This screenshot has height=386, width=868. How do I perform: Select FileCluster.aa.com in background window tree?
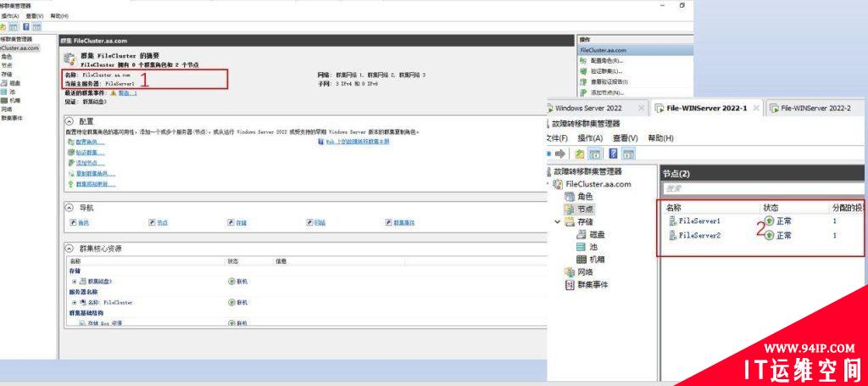click(x=20, y=48)
